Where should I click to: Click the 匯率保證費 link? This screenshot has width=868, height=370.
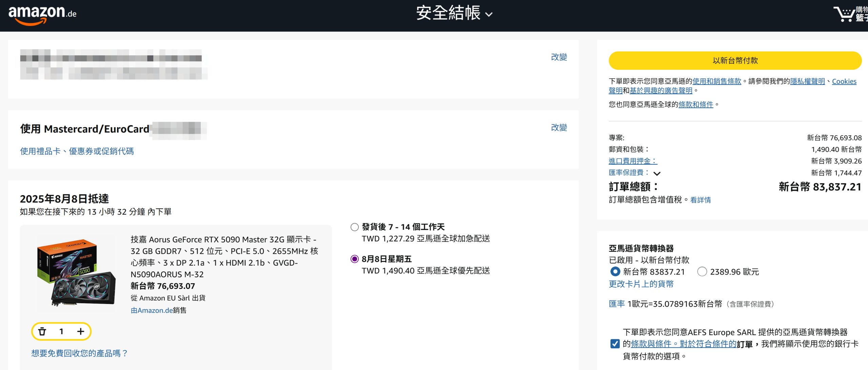[629, 172]
